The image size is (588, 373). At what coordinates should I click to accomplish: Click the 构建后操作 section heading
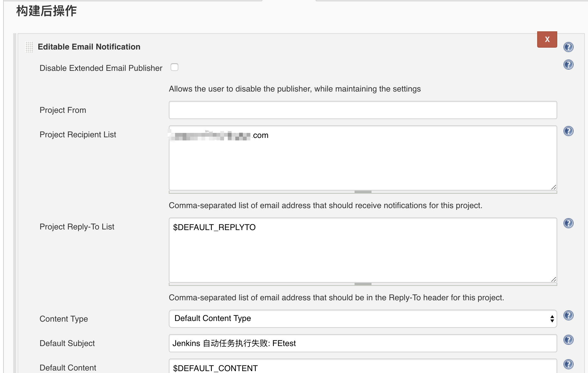[46, 11]
